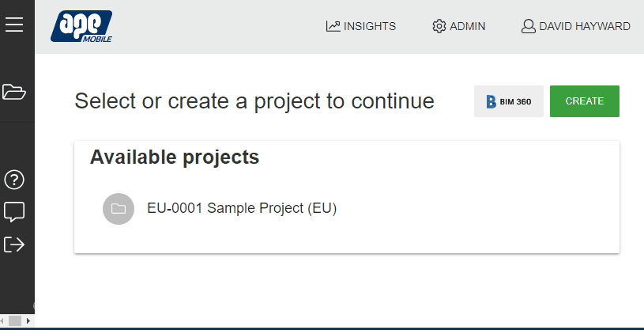Viewport: 644px width, 330px height.
Task: Open the hamburger navigation menu
Action: [x=14, y=25]
